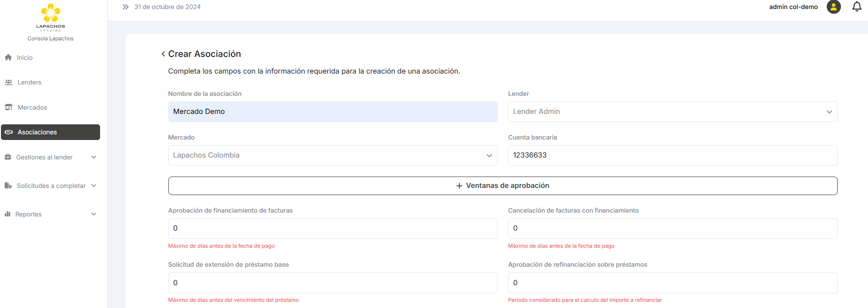Click the Solicitud de extensión de préstamo field
This screenshot has width=868, height=308.
(332, 283)
